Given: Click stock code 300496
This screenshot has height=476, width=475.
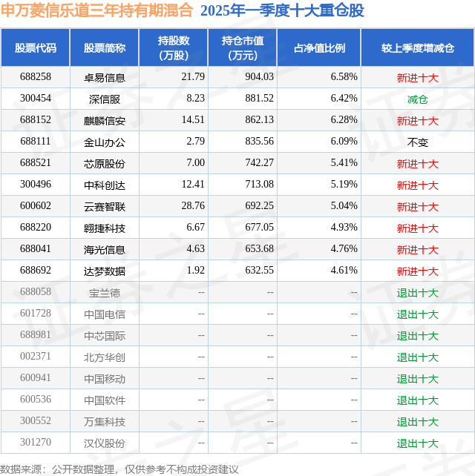Looking at the screenshot, I should click(x=36, y=185).
